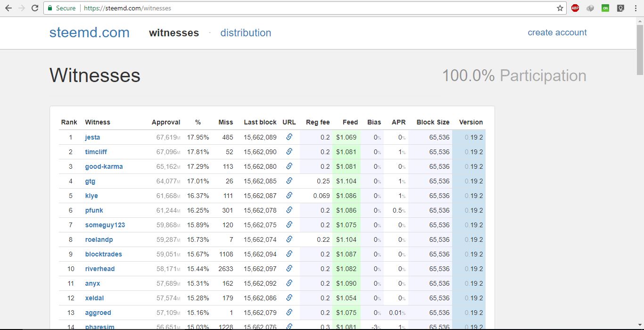Click the Miss column header

coord(226,122)
